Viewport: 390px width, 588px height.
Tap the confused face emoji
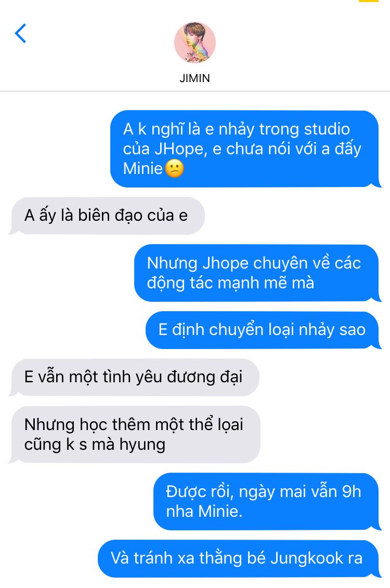[x=175, y=169]
